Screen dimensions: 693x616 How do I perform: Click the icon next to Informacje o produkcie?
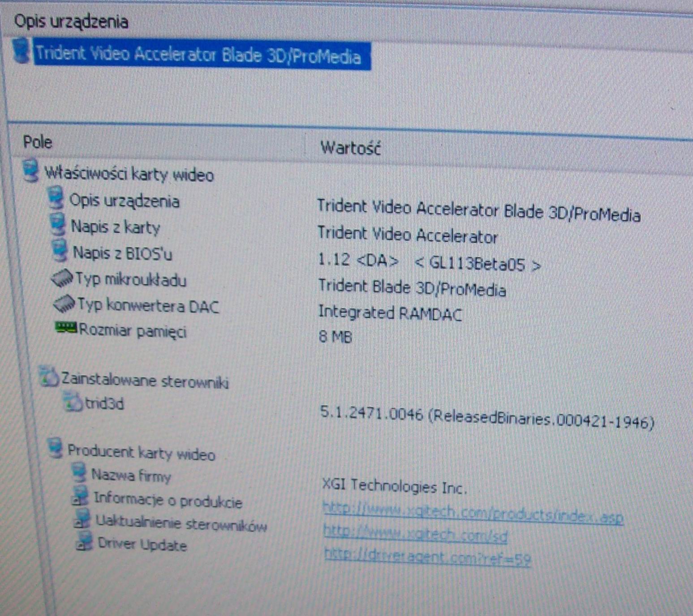pos(80,496)
